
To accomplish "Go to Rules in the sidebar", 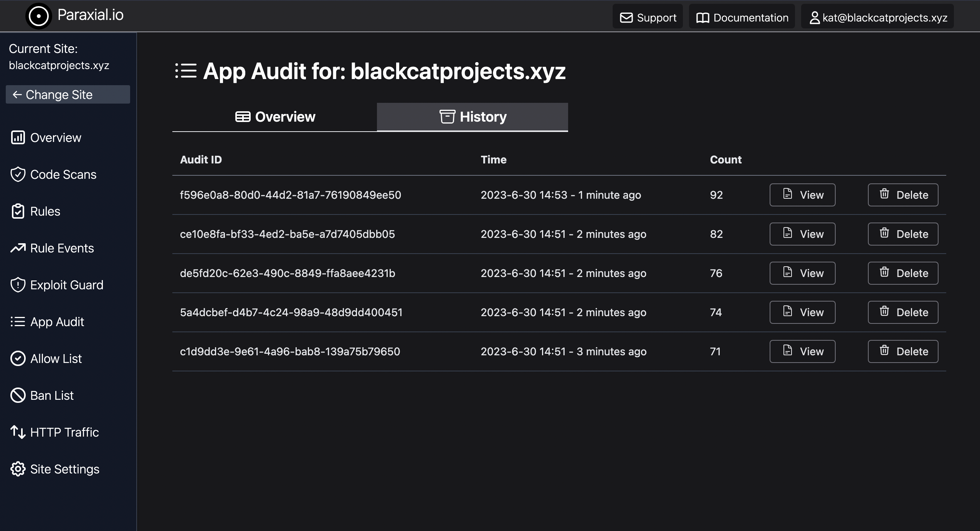I will pyautogui.click(x=35, y=211).
